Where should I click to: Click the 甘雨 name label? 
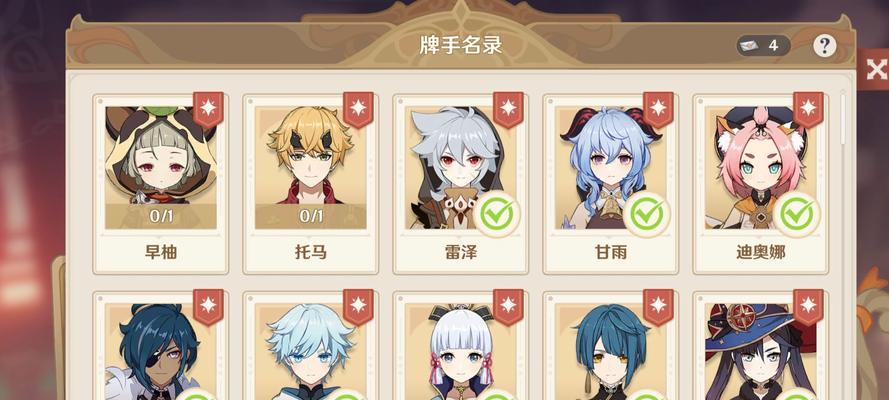(611, 252)
